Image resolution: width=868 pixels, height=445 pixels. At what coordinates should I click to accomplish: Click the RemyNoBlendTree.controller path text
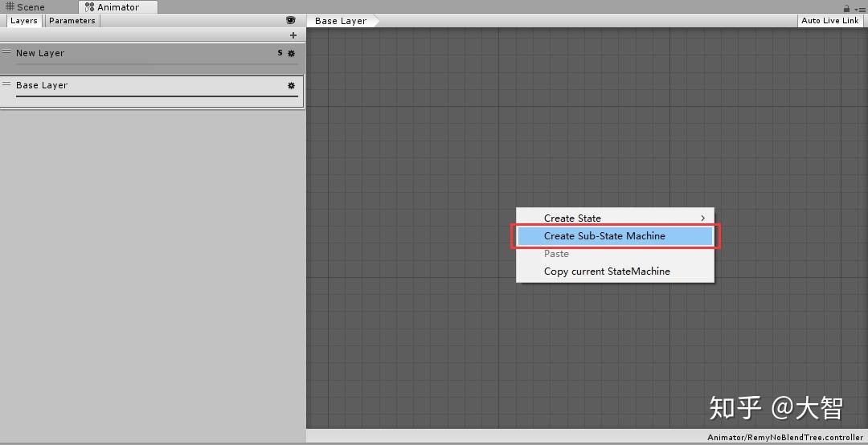[x=785, y=437]
